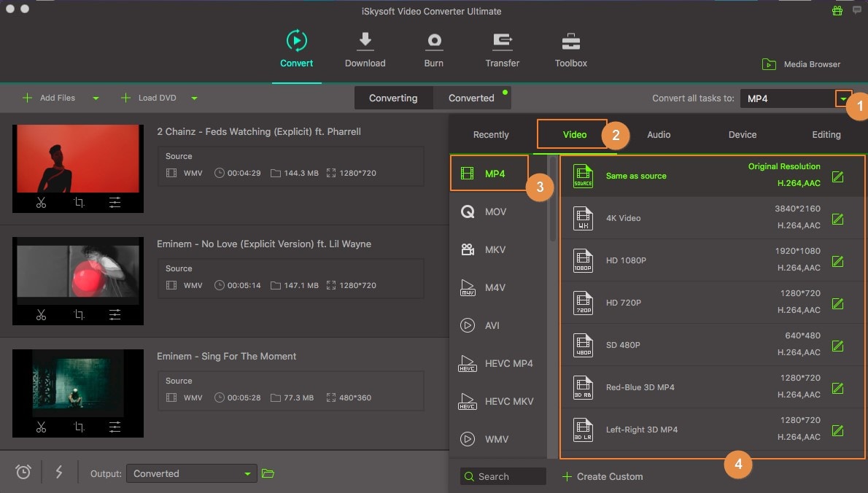Click Add Files button
Screen dimensions: 868x493
tap(49, 98)
